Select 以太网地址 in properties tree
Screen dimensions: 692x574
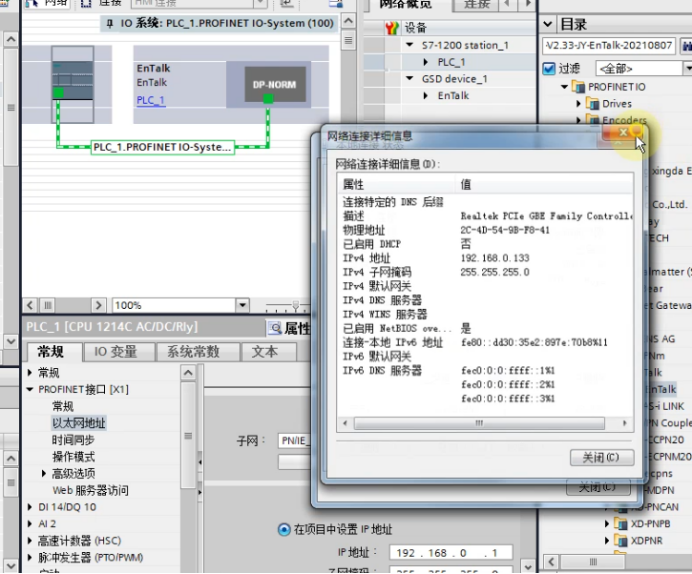(x=79, y=423)
